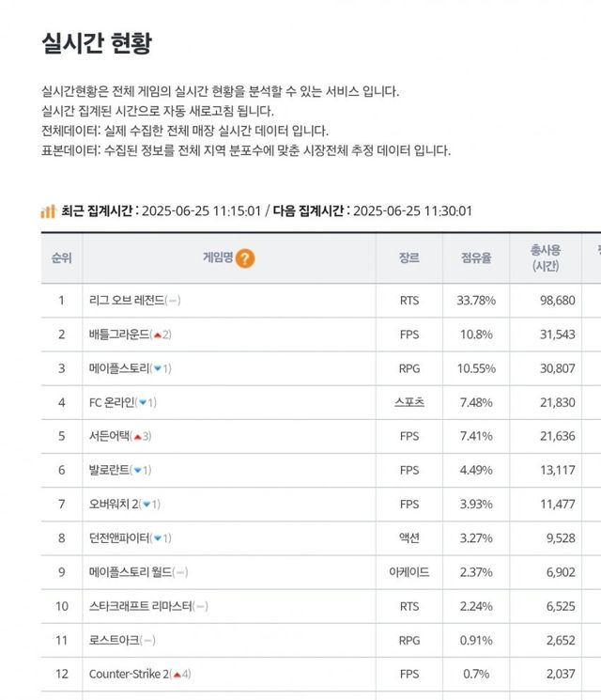This screenshot has width=601, height=700.
Task: Click the 메이플스토리 월드 game name
Action: pyautogui.click(x=130, y=572)
